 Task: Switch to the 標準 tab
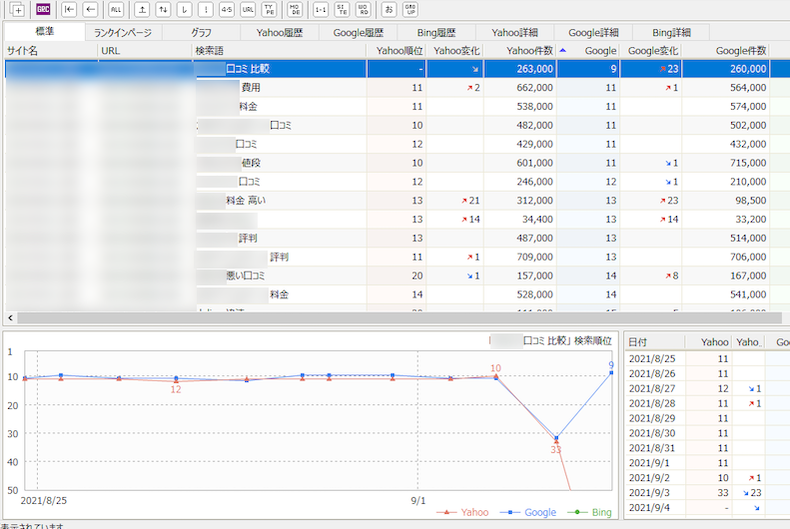click(45, 32)
